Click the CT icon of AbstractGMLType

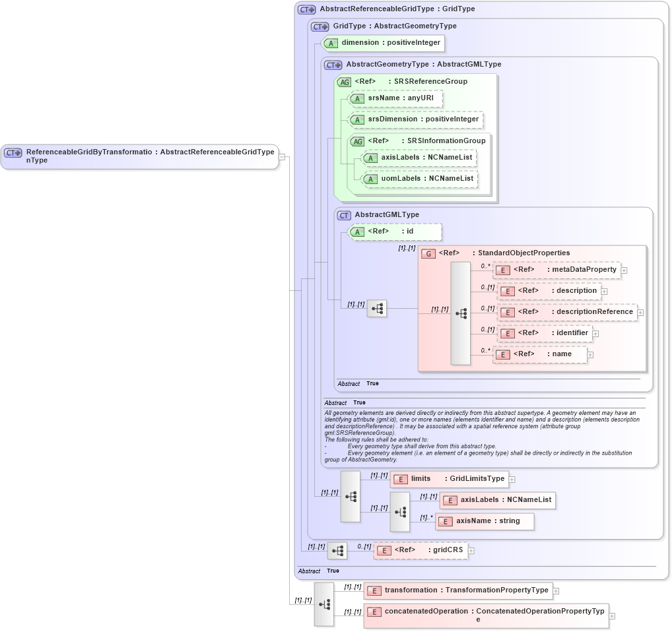click(x=344, y=215)
